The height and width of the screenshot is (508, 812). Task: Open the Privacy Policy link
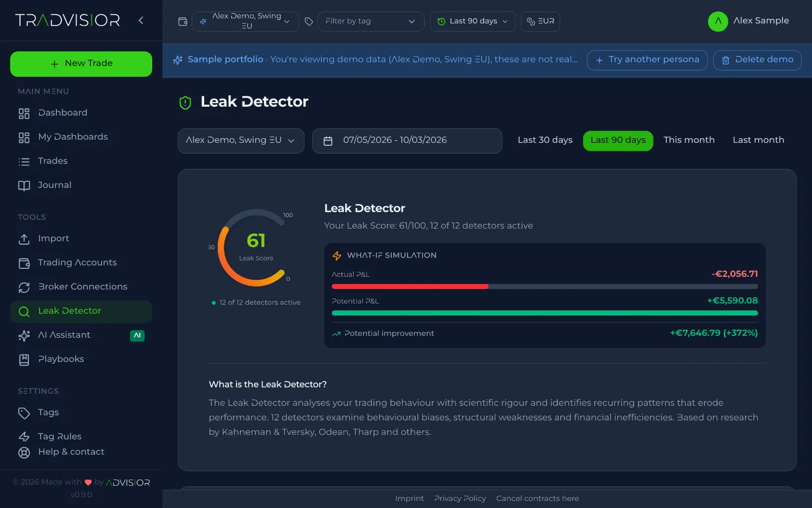click(x=460, y=499)
